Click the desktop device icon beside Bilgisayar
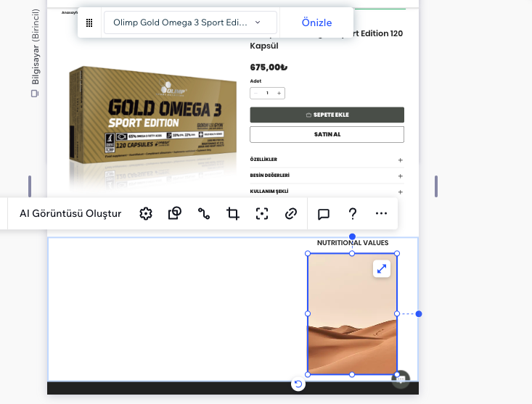 point(35,94)
